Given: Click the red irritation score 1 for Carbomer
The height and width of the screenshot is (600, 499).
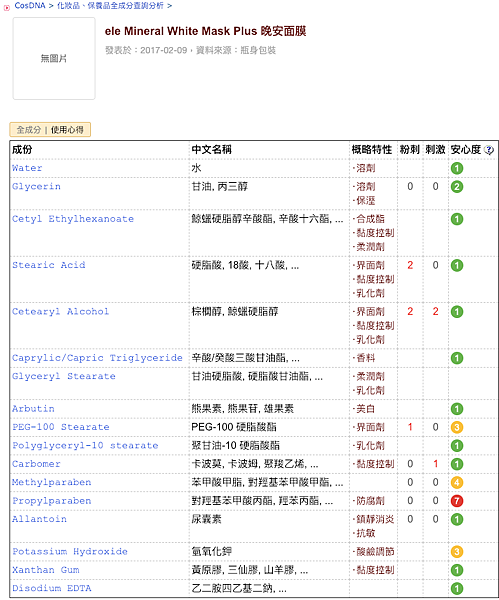Looking at the screenshot, I should coord(435,464).
